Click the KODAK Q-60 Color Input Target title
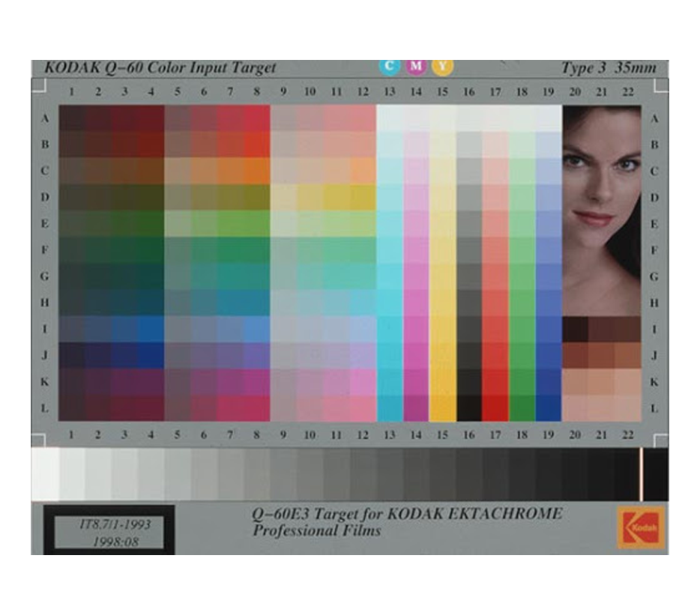The image size is (700, 615). pos(161,67)
